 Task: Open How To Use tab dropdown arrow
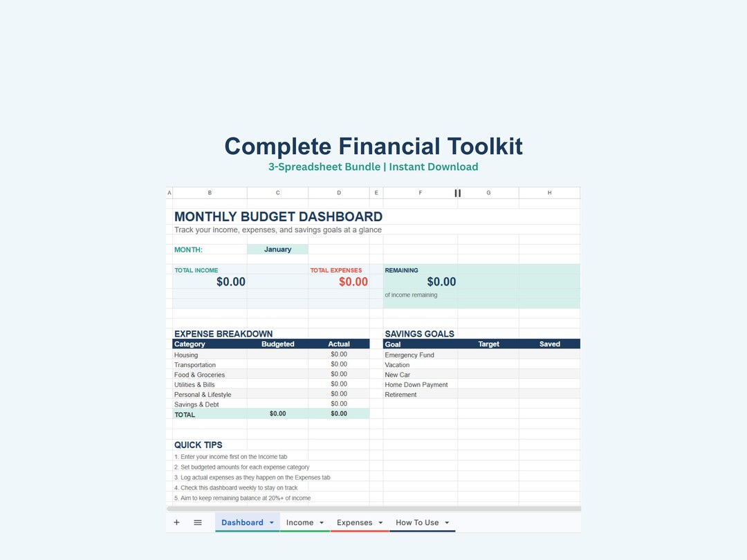pos(447,523)
